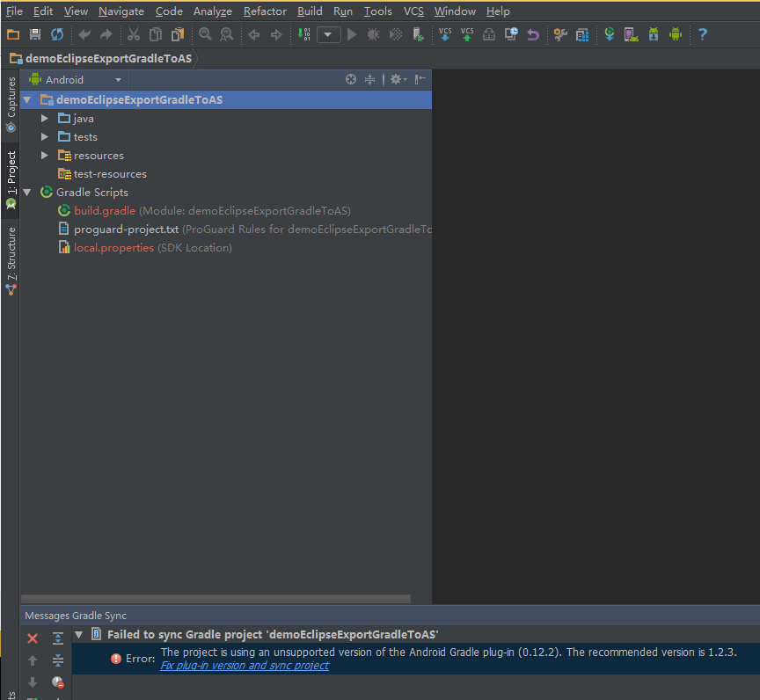The height and width of the screenshot is (700, 760).
Task: Click the Synchronize refresh toolbar icon
Action: [57, 34]
